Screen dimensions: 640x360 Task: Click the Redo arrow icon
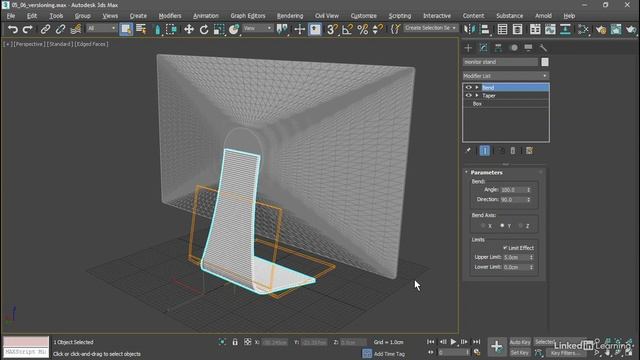(x=27, y=29)
